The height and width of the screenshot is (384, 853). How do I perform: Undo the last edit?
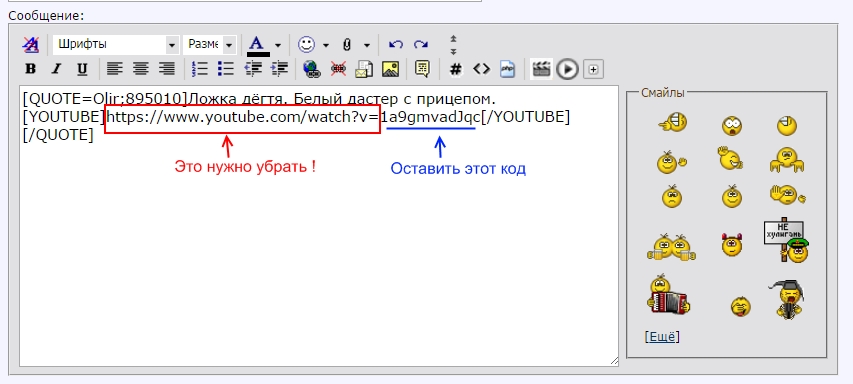pos(396,45)
